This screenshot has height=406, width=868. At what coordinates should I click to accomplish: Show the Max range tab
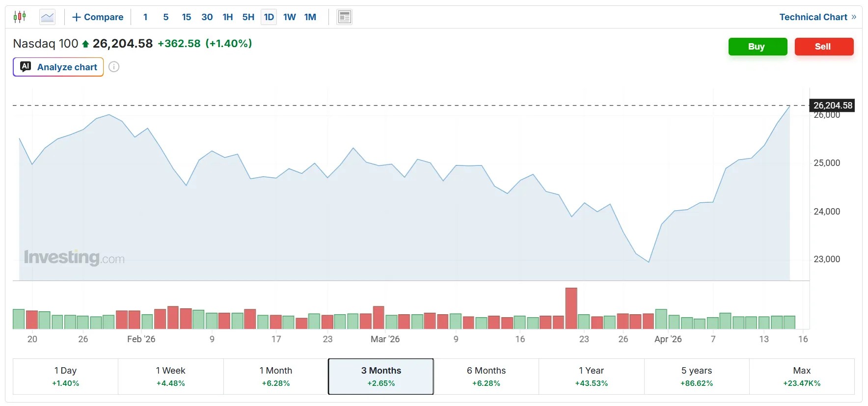tap(801, 377)
